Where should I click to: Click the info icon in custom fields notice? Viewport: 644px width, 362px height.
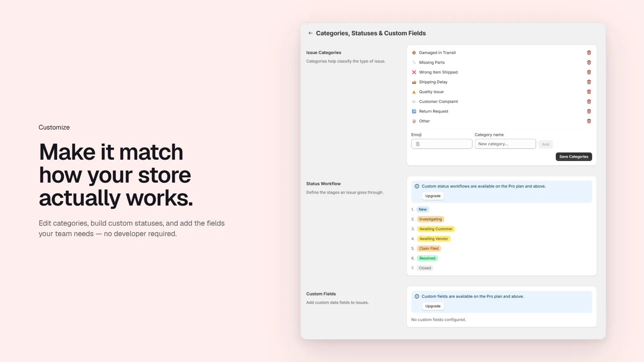coord(417,296)
